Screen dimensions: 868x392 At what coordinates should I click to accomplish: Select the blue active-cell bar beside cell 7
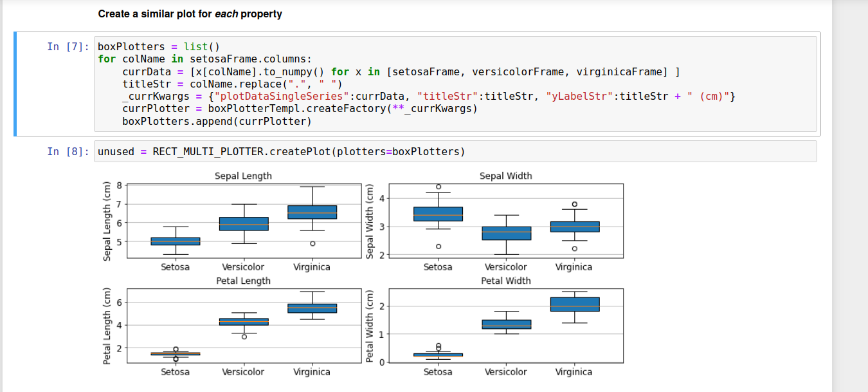pyautogui.click(x=15, y=84)
